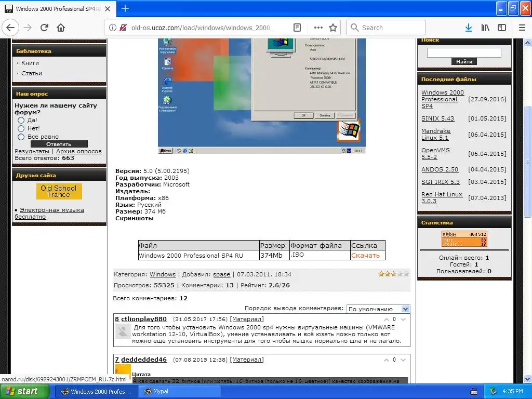Open the browser hamburger menu

point(522,28)
